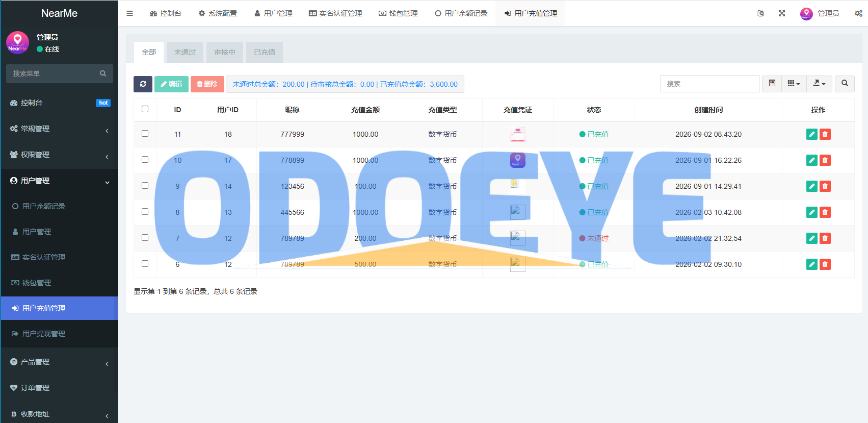The width and height of the screenshot is (868, 423).
Task: Open the columns dropdown
Action: (x=794, y=84)
